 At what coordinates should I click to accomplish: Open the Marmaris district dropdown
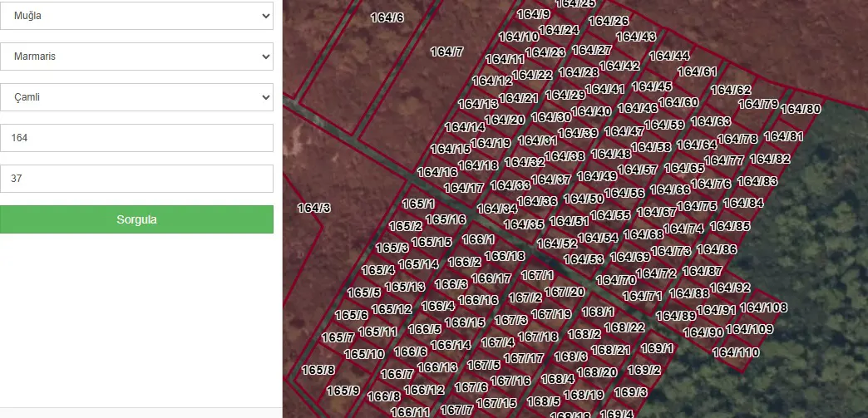coord(136,57)
